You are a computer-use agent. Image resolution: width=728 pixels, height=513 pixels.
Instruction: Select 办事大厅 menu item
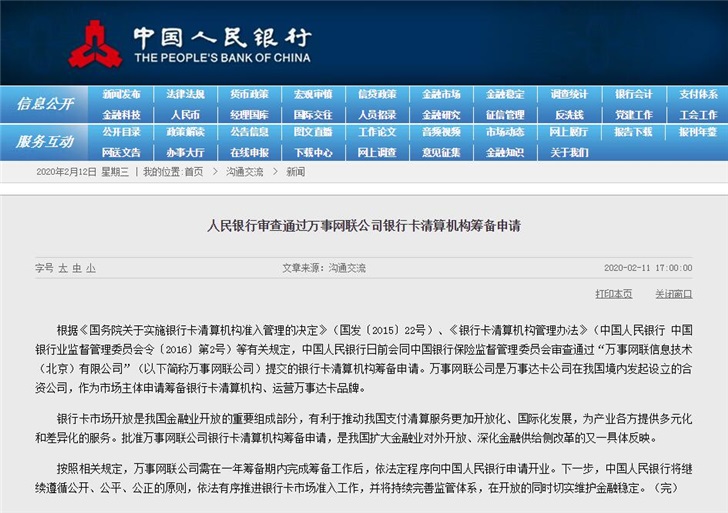point(185,152)
